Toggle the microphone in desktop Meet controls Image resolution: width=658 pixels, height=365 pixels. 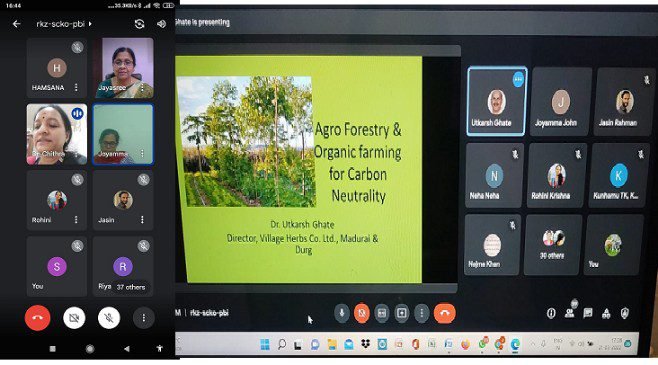coord(342,313)
